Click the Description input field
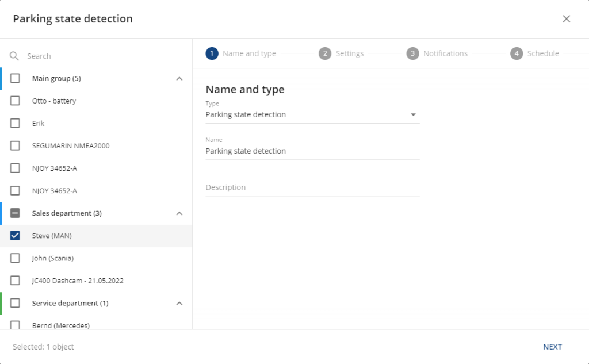Screen dimensions: 589x364 (x=312, y=187)
